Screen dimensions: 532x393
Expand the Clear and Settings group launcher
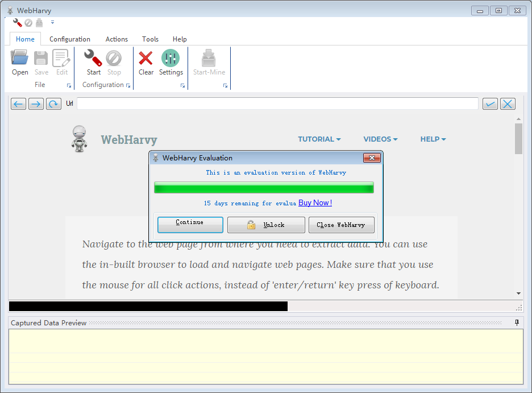[182, 86]
